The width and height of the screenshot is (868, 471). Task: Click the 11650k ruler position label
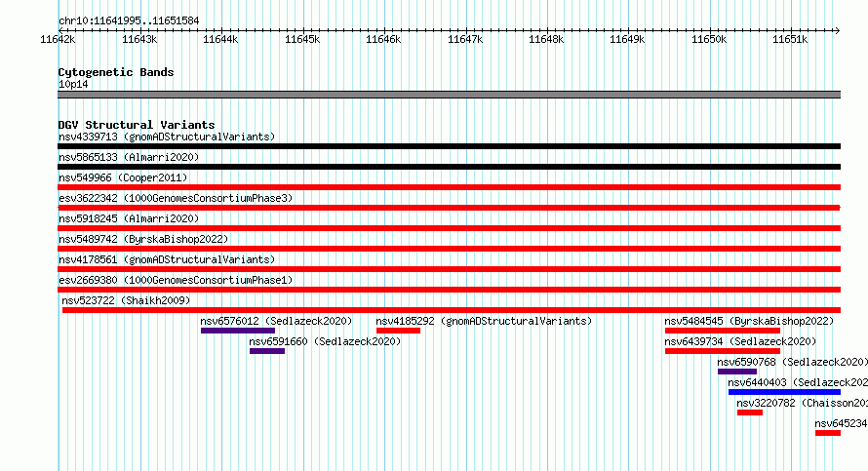[709, 39]
